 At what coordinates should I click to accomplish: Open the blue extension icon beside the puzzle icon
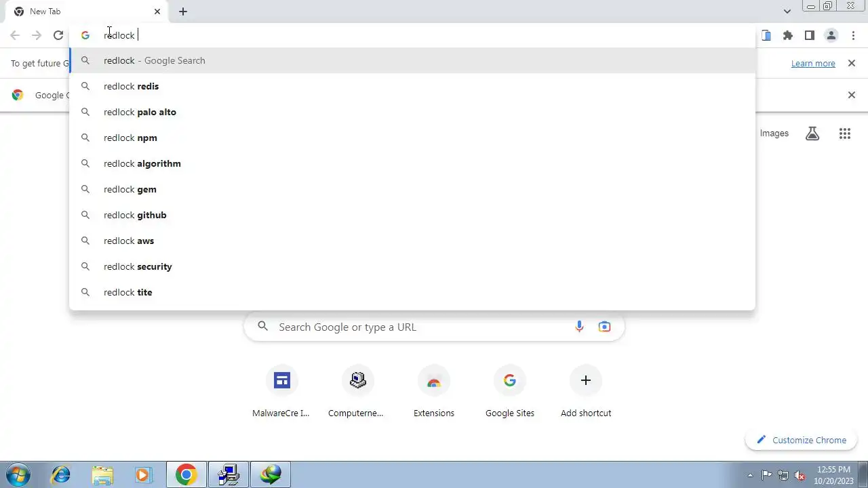point(766,35)
